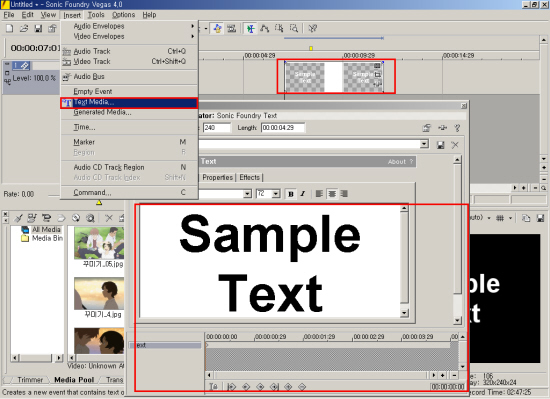Click the Save disk icon in main toolbar
Image resolution: width=550 pixels, height=399 pixels.
[x=38, y=28]
